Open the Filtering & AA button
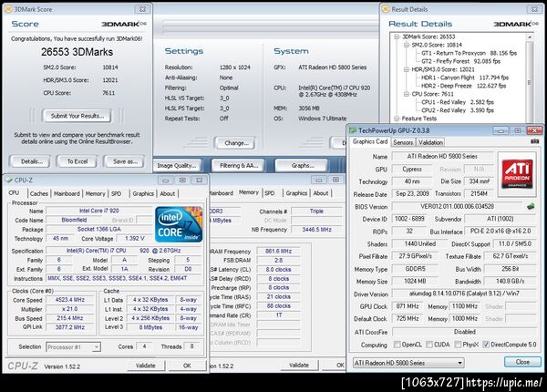Viewport: 547px width, 392px height. tap(239, 166)
